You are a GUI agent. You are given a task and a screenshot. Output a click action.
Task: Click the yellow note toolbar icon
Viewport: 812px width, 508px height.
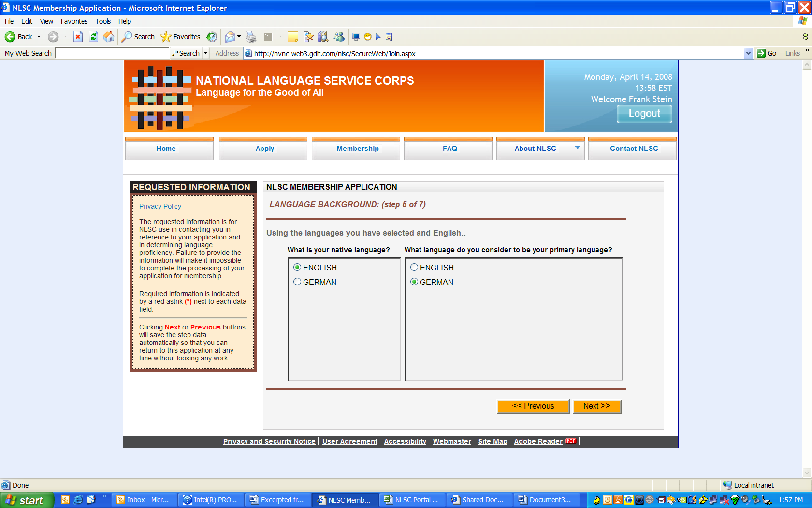click(292, 37)
